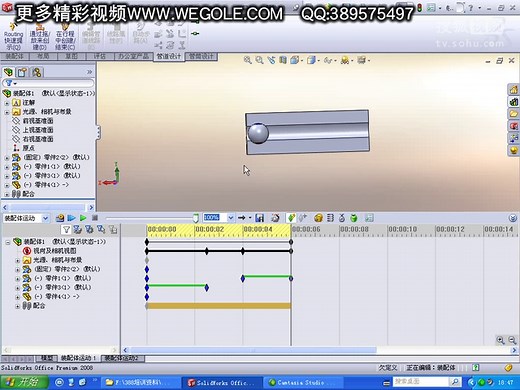Click the View Orientation cube icon

(x=295, y=60)
